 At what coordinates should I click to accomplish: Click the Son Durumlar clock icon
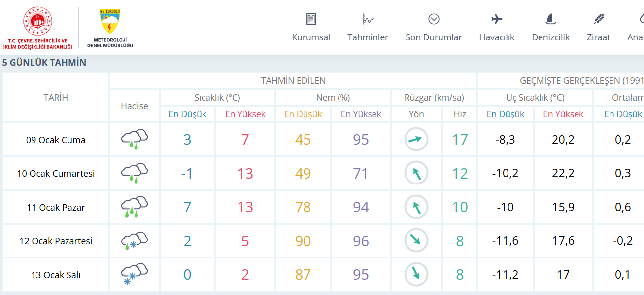tap(434, 19)
